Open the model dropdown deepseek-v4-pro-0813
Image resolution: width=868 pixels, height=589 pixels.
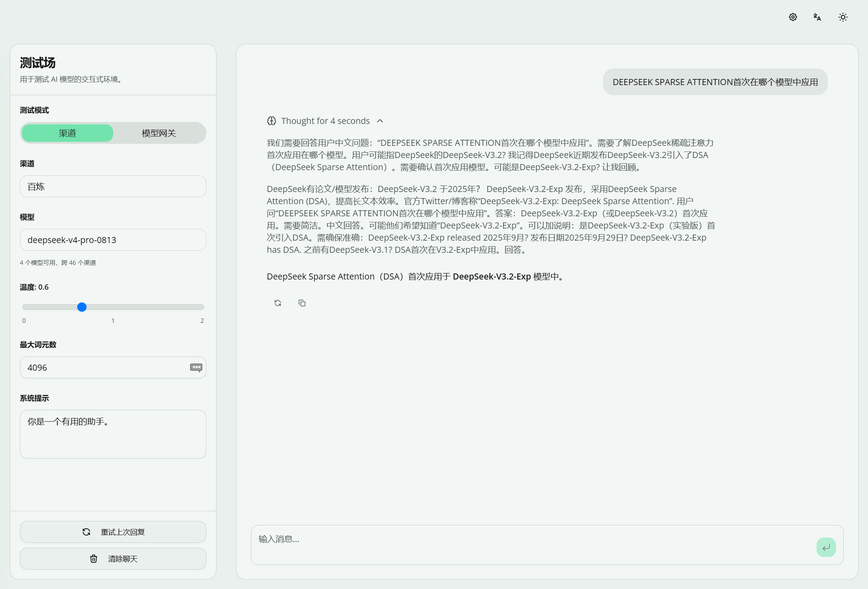pos(113,240)
